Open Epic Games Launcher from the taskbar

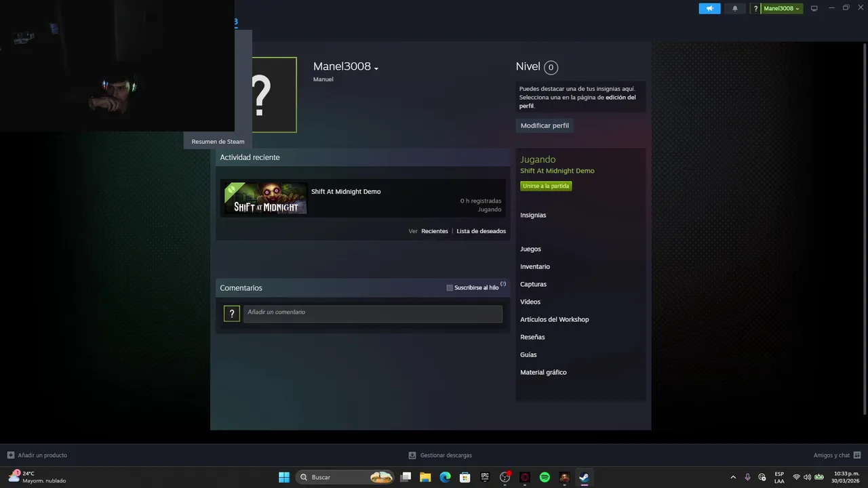485,477
